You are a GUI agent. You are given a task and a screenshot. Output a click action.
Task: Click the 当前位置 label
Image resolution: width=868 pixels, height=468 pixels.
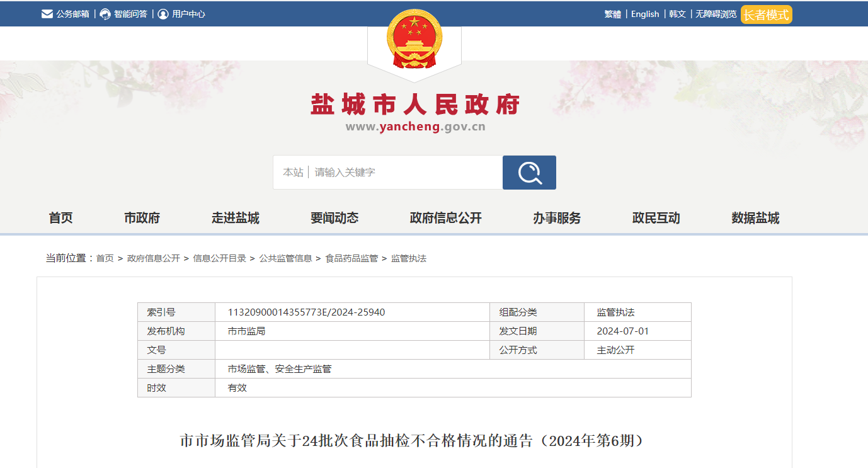point(69,258)
